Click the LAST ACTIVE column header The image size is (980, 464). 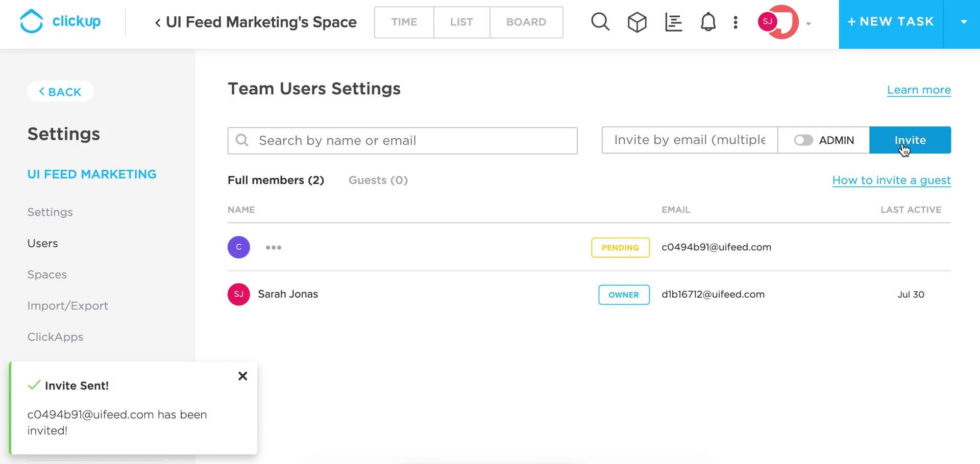911,210
